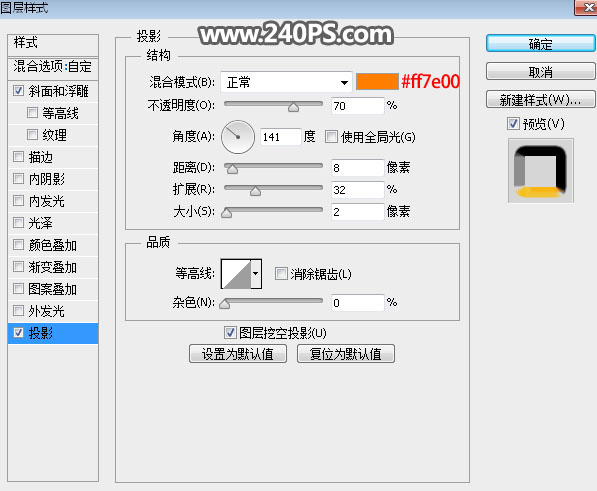Enable 消除锯齿 anti-aliased checkbox

click(281, 274)
